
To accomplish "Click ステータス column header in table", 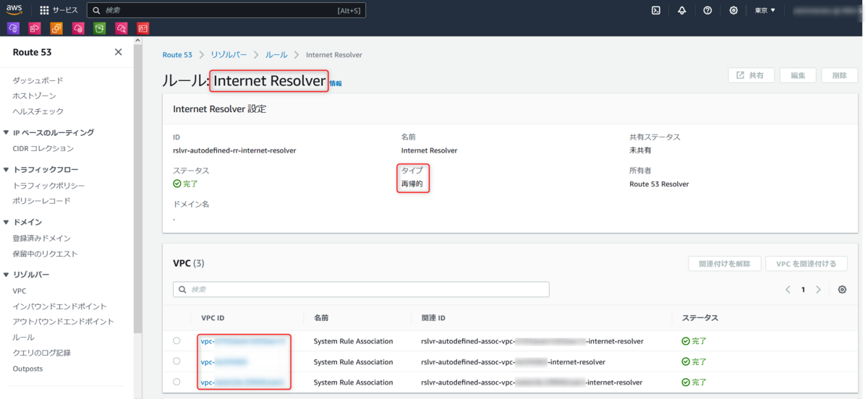I will pos(700,317).
